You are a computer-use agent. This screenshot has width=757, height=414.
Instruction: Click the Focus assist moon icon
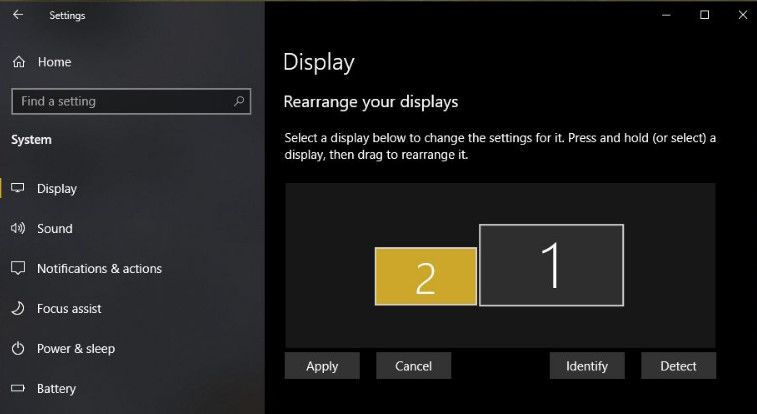(x=18, y=308)
